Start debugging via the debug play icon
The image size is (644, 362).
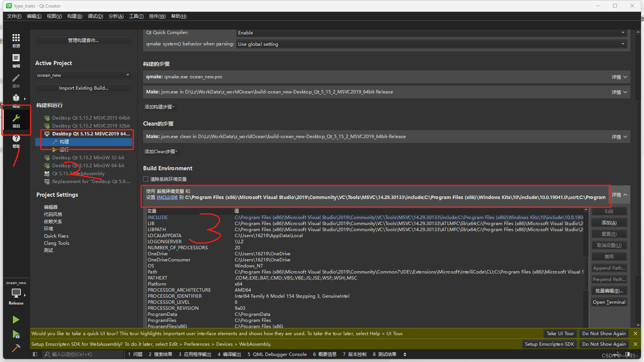click(x=16, y=334)
